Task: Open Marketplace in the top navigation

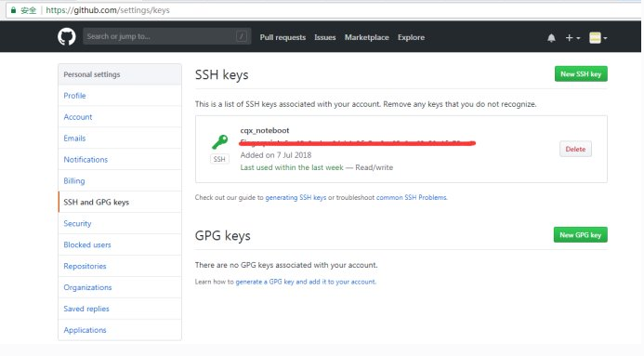Action: [366, 37]
